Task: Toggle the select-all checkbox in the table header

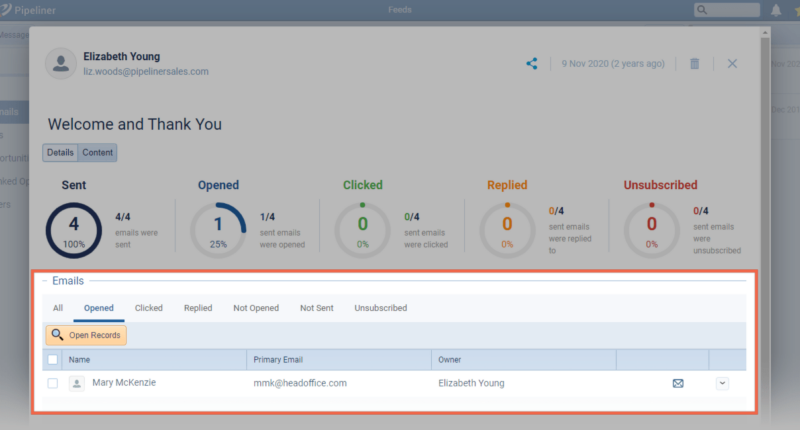Action: 53,359
